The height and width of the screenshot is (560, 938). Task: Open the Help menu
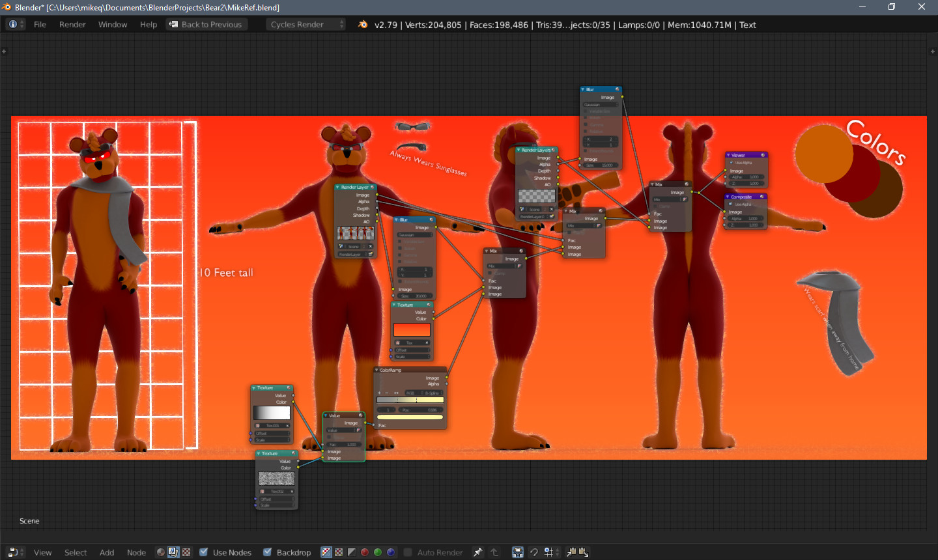point(149,24)
